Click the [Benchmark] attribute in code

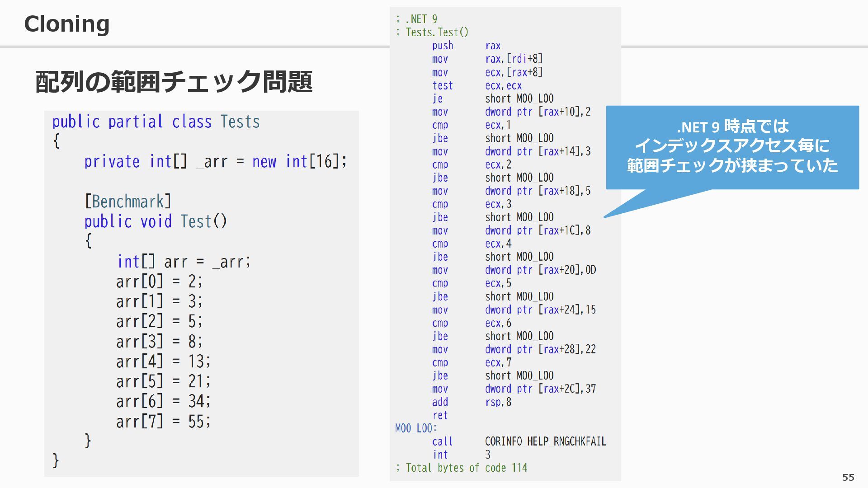click(128, 202)
